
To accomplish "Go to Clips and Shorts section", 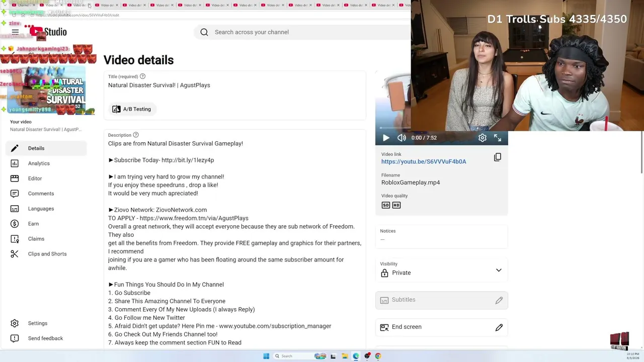I will [x=47, y=254].
